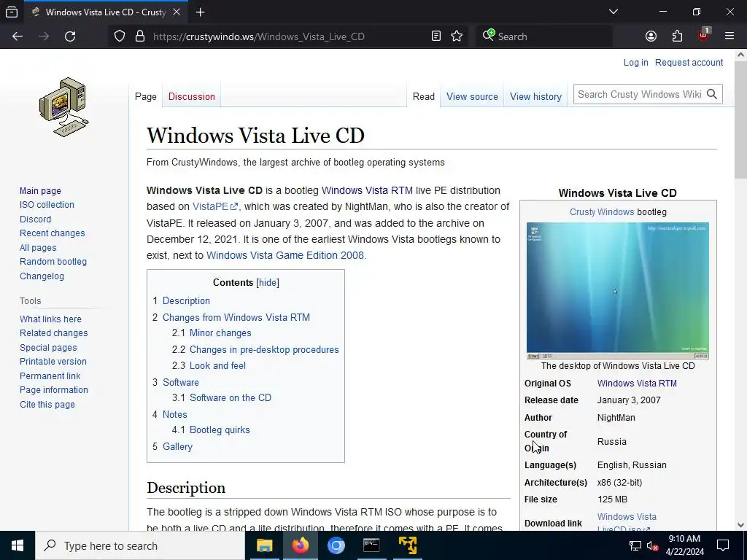
Task: Jump to Look and feel section
Action: [x=217, y=366]
